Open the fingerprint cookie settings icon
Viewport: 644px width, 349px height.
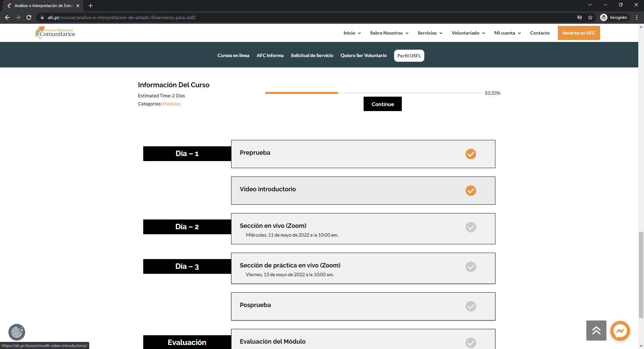pyautogui.click(x=17, y=332)
